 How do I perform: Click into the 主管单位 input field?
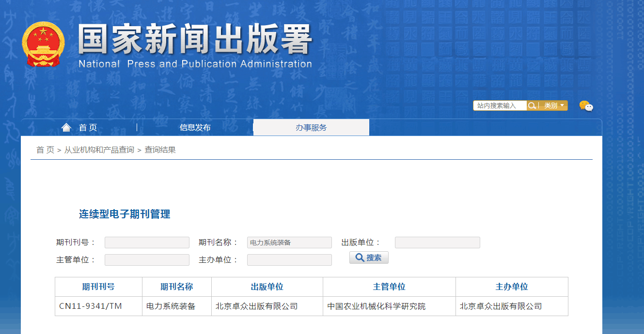click(x=147, y=260)
